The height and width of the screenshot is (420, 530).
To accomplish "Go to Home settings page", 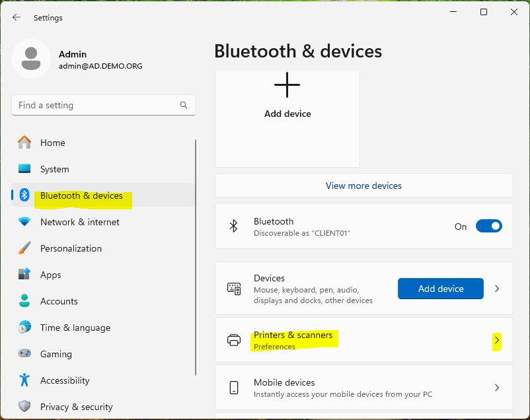I will click(103, 143).
